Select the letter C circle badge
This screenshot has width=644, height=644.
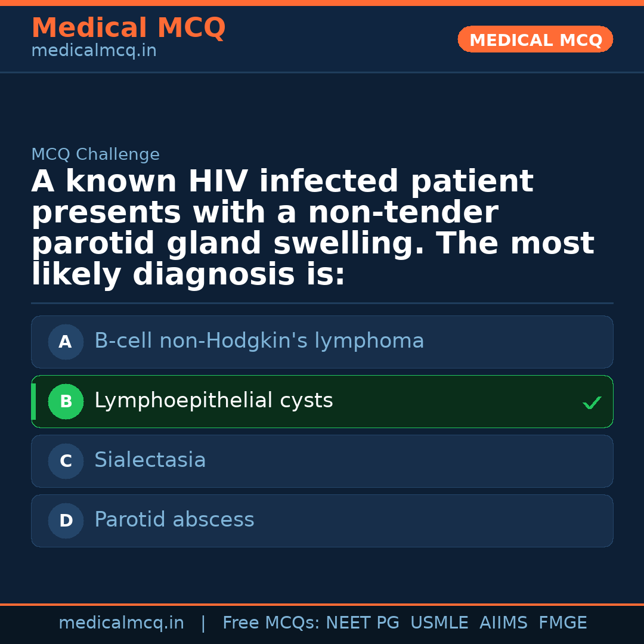66,461
